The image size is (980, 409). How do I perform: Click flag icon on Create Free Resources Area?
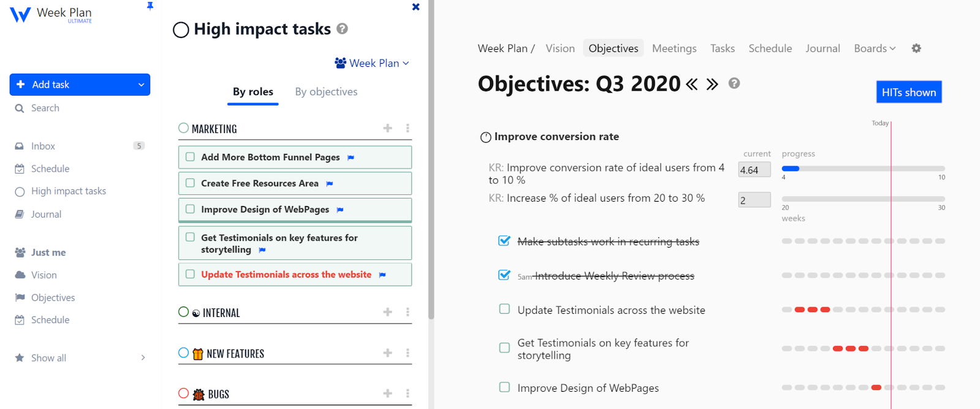pos(330,184)
